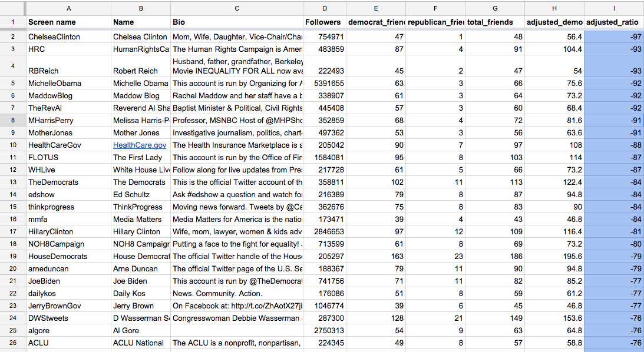Click the 'adjusted_ratio' header cell
Screen dimensions: 644x352
[614, 22]
